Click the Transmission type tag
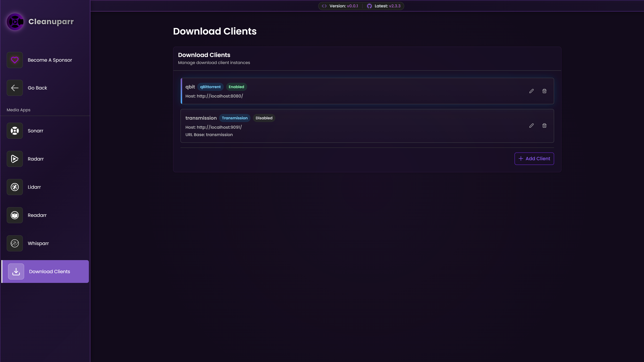This screenshot has width=644, height=362. 234,118
